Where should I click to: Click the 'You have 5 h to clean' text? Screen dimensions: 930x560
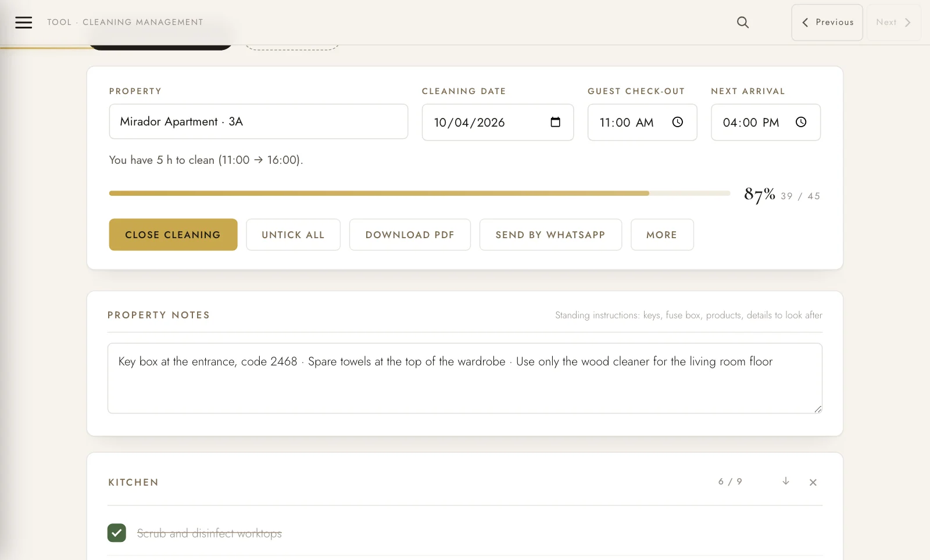pos(206,160)
